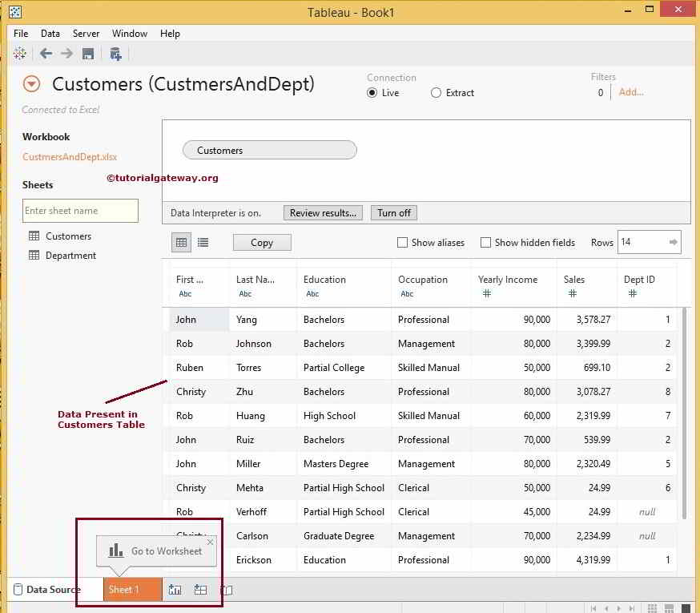The width and height of the screenshot is (700, 613).
Task: Switch to the Data Source tab
Action: click(48, 589)
